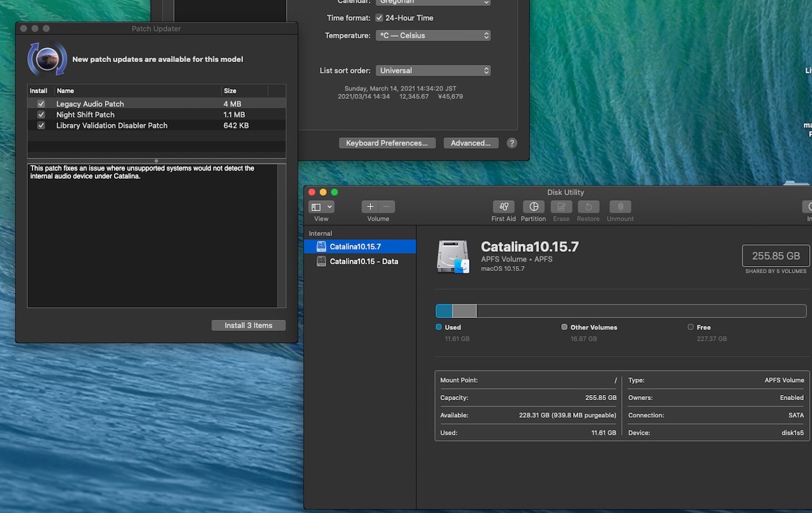812x513 pixels.
Task: Click the Internal sidebar section header
Action: (x=320, y=233)
